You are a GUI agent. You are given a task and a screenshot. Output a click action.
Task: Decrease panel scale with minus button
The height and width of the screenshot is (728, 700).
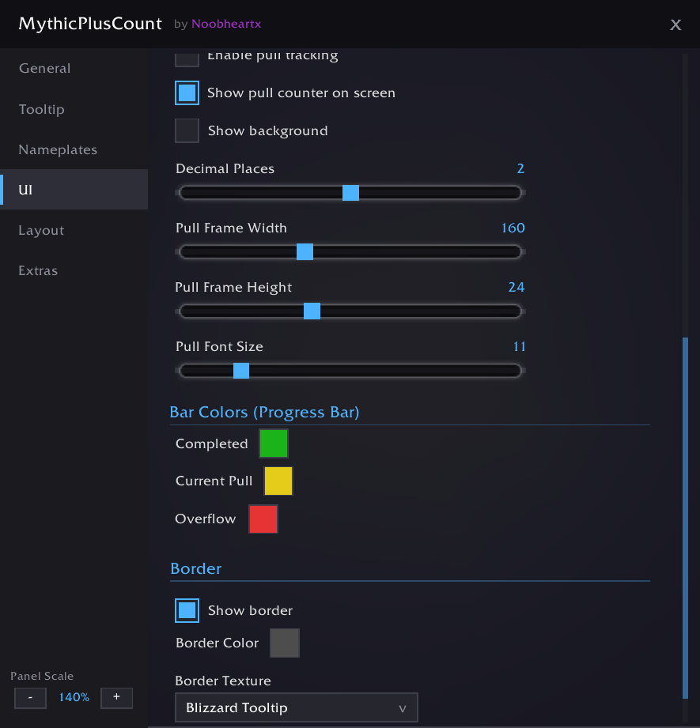coord(30,697)
